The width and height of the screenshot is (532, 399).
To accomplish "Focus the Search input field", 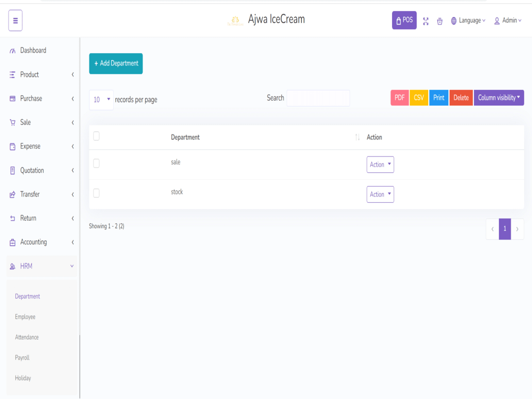I will pos(318,98).
